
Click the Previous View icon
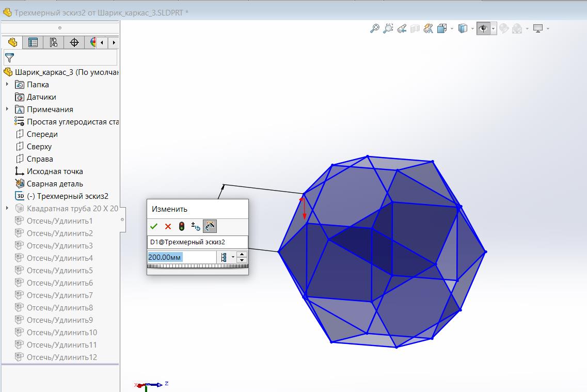point(402,28)
